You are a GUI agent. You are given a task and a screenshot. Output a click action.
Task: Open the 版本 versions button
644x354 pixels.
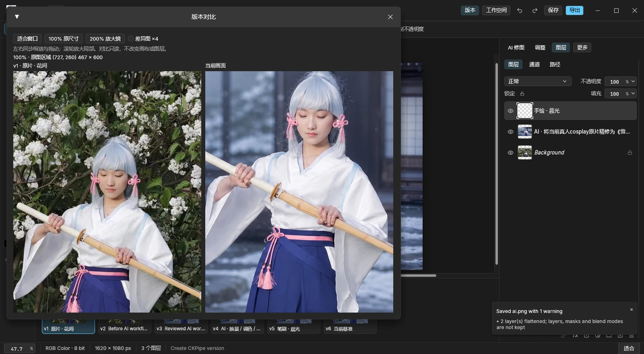[470, 10]
